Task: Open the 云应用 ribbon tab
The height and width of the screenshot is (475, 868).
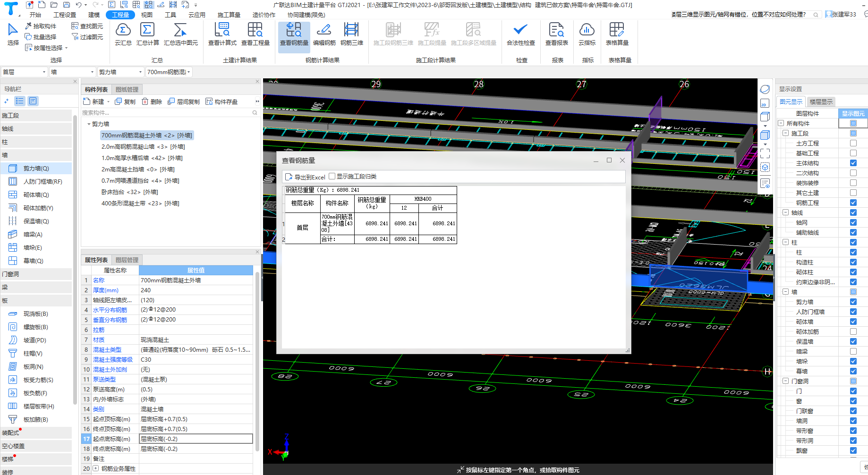Action: click(x=197, y=15)
